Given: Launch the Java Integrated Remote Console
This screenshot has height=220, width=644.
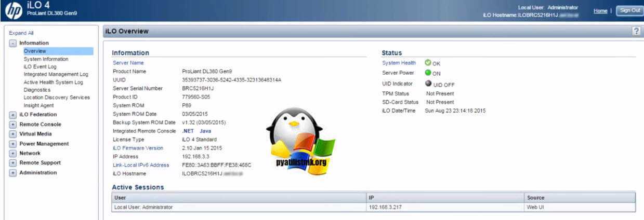Looking at the screenshot, I should pos(205,131).
